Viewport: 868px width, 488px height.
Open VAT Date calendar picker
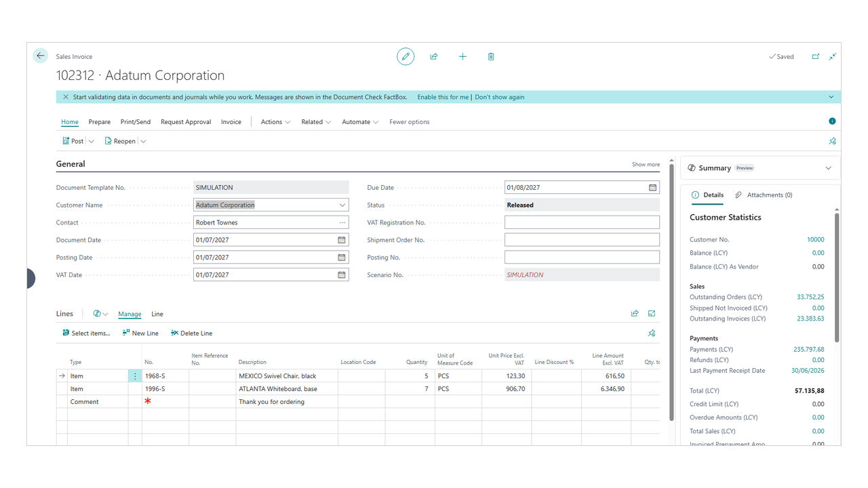[342, 275]
